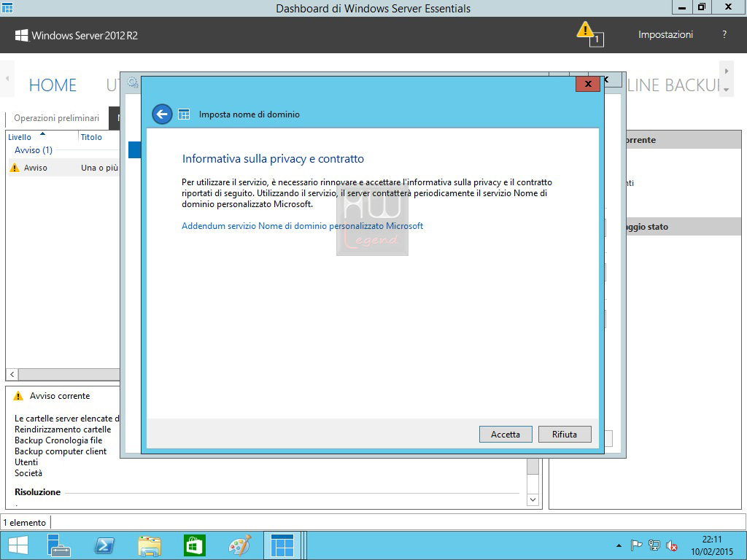Click the Backup Cronologia file line
The height and width of the screenshot is (560, 747).
[58, 440]
